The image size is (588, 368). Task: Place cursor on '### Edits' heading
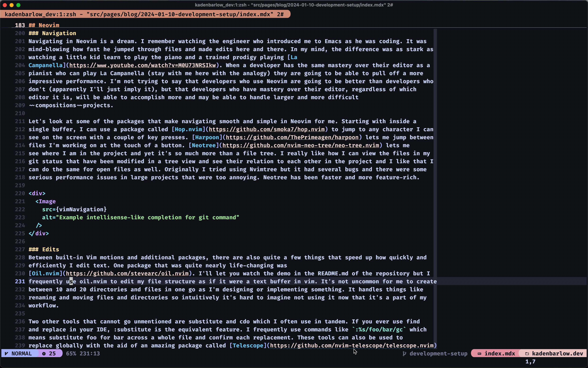pyautogui.click(x=44, y=249)
